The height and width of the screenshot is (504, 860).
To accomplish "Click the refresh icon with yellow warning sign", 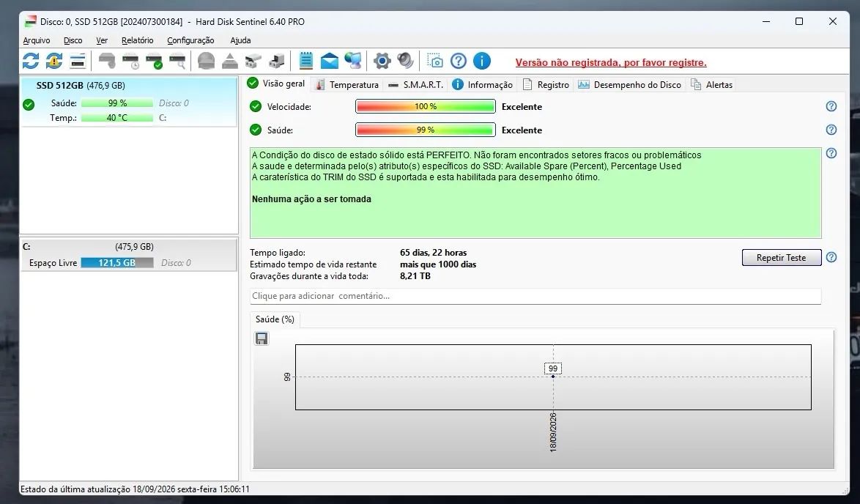I will 53,61.
